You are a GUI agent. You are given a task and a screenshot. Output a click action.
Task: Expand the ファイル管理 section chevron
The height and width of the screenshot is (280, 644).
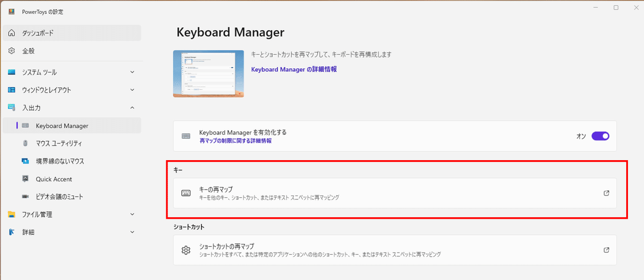coord(133,214)
